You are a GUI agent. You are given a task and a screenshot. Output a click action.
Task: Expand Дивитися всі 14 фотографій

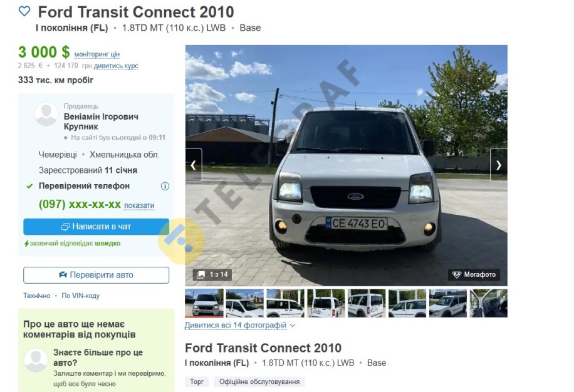pyautogui.click(x=240, y=325)
